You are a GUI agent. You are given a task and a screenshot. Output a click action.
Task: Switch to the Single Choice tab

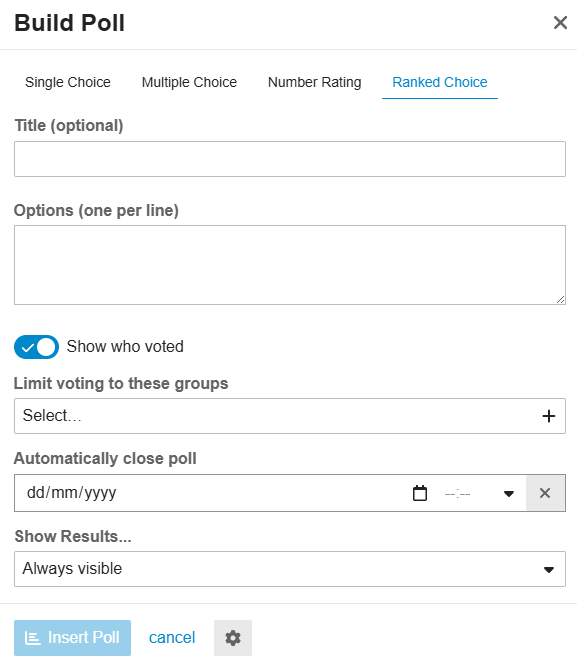68,82
